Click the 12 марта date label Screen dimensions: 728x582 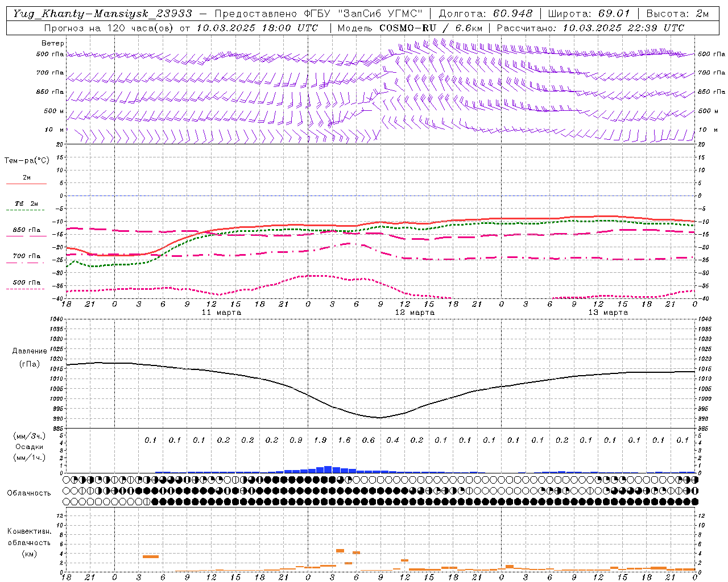(x=415, y=313)
